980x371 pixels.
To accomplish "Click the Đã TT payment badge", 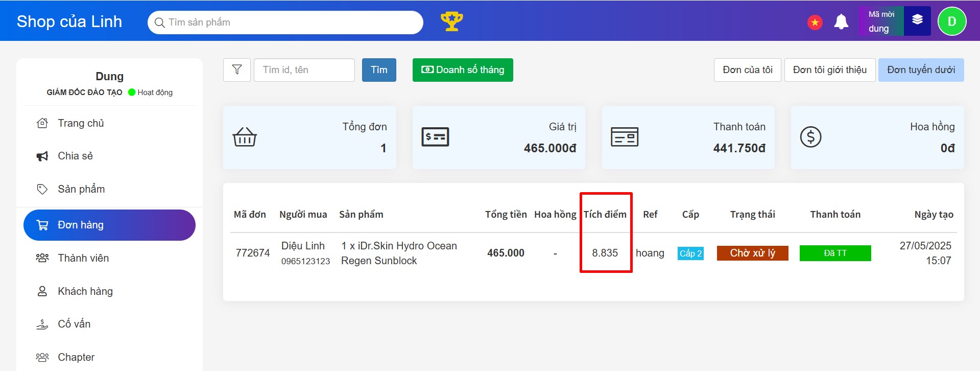I will click(x=835, y=253).
